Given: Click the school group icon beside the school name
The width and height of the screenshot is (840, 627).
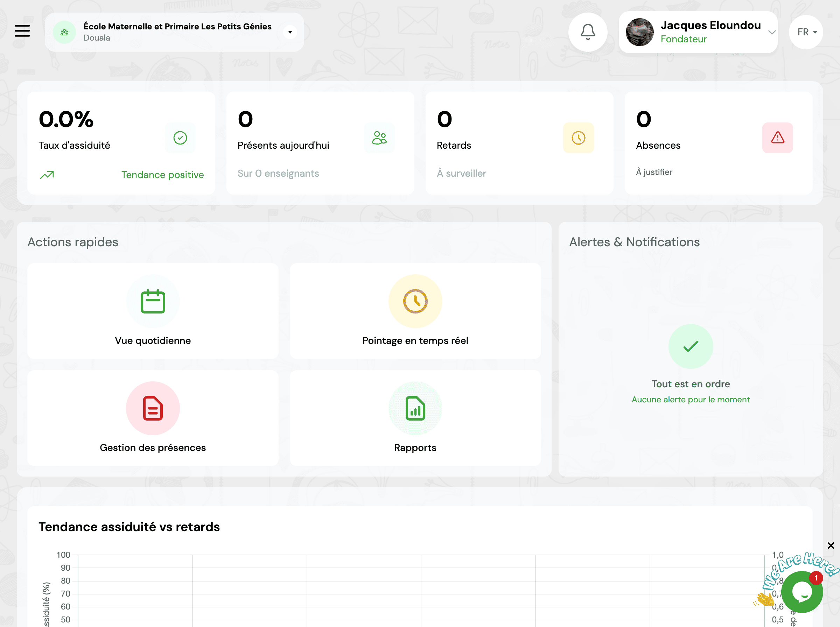Looking at the screenshot, I should [64, 32].
